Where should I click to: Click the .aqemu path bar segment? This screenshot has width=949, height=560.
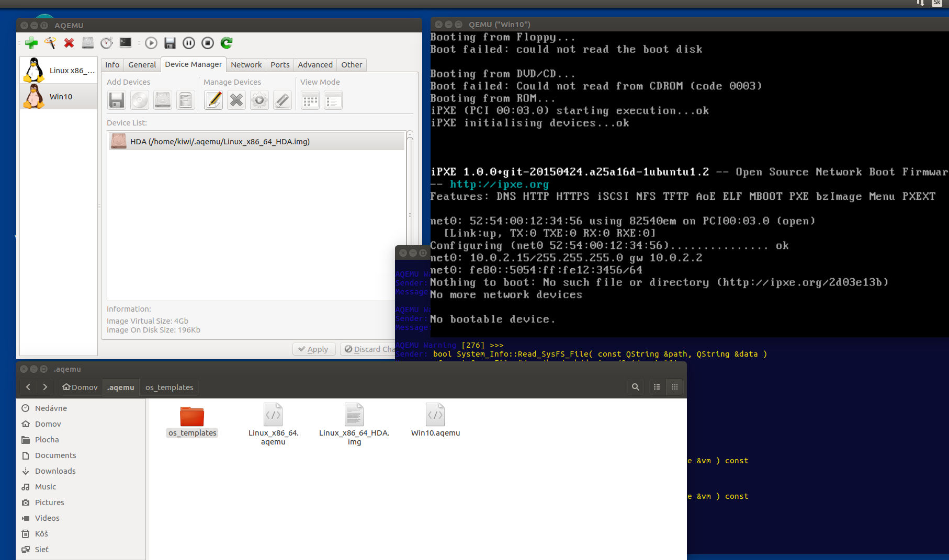[121, 387]
